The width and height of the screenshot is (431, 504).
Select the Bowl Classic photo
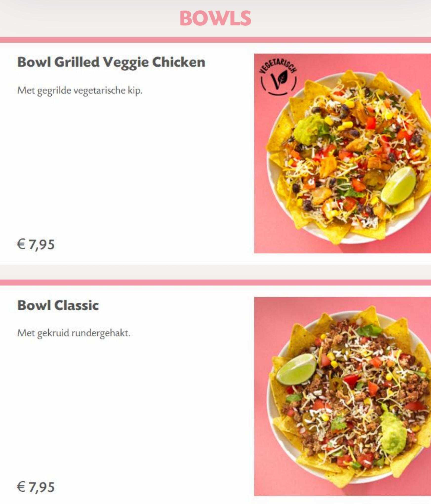(x=343, y=396)
